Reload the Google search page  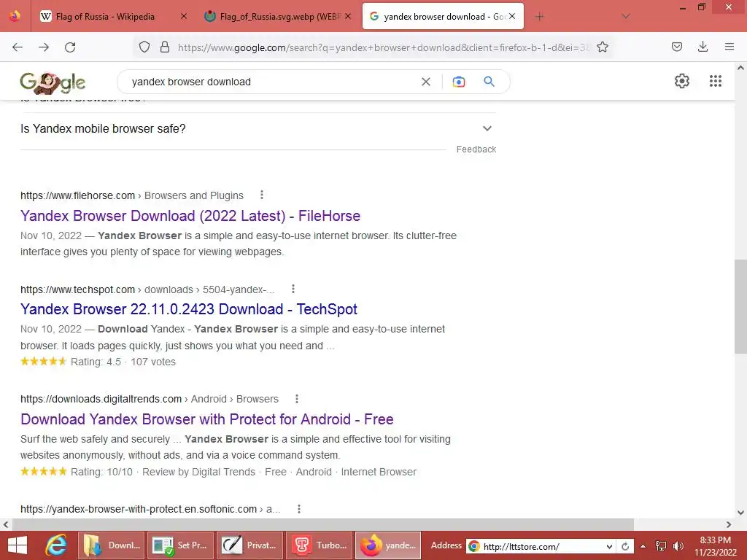click(x=70, y=47)
